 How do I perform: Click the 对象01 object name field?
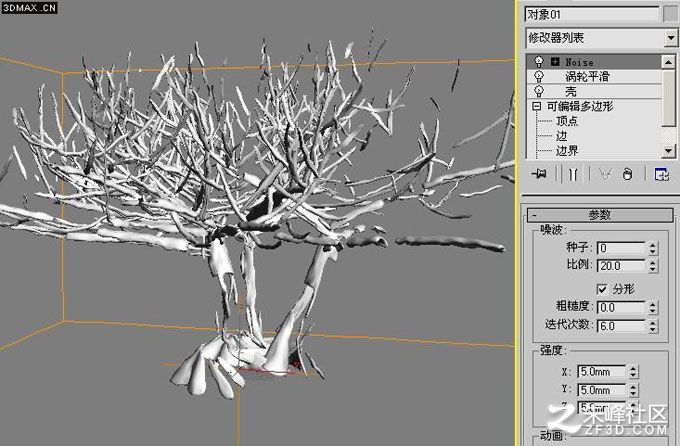592,14
